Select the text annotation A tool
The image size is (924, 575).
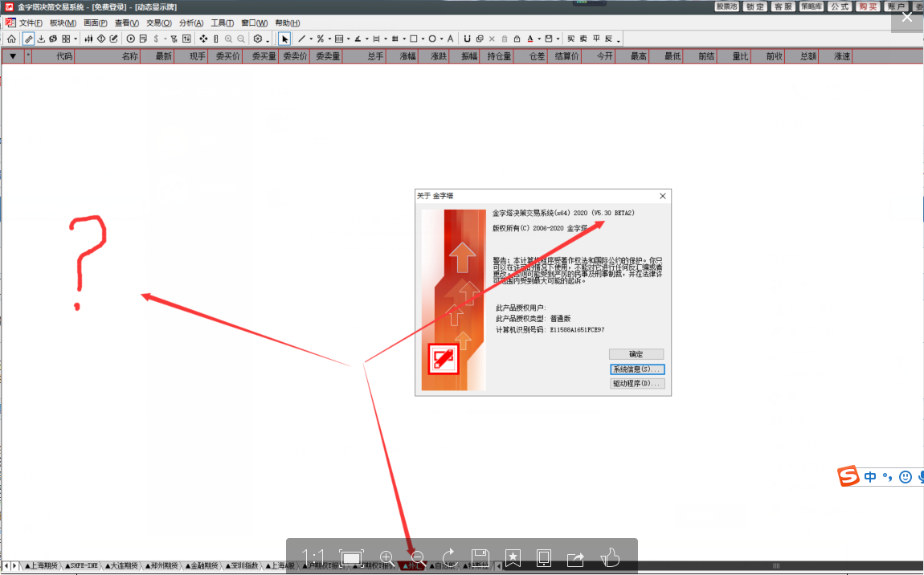(450, 39)
